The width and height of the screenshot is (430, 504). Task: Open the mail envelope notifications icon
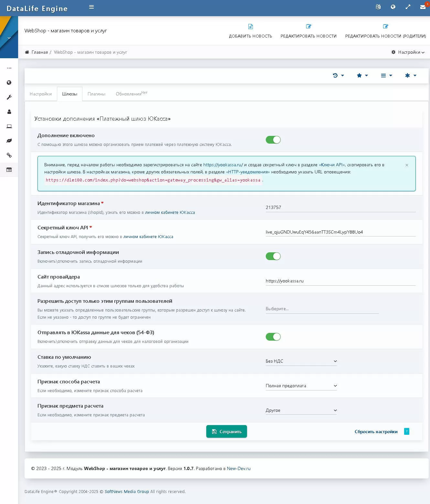click(423, 7)
